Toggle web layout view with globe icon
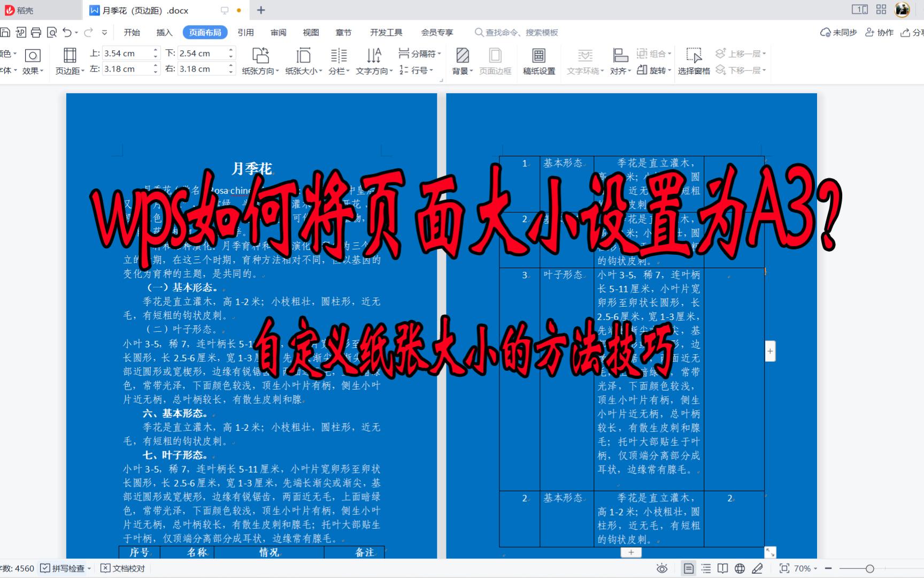The height and width of the screenshot is (578, 924). pos(741,568)
